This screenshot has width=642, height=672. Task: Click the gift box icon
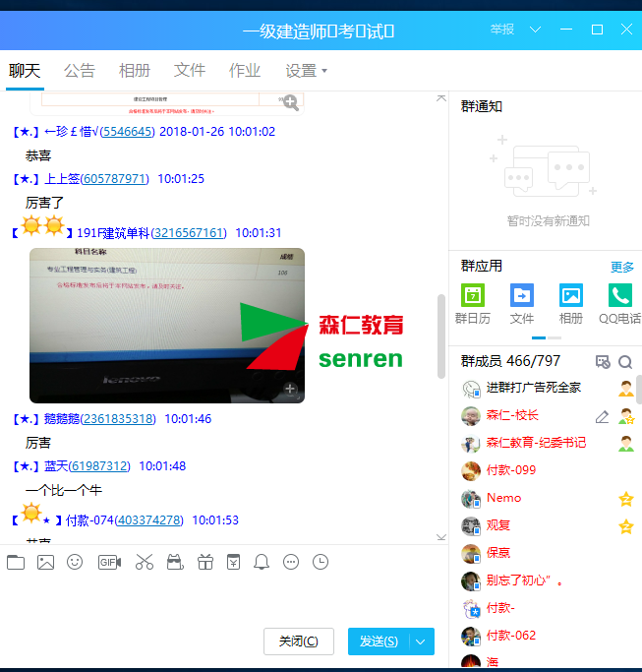pos(205,562)
